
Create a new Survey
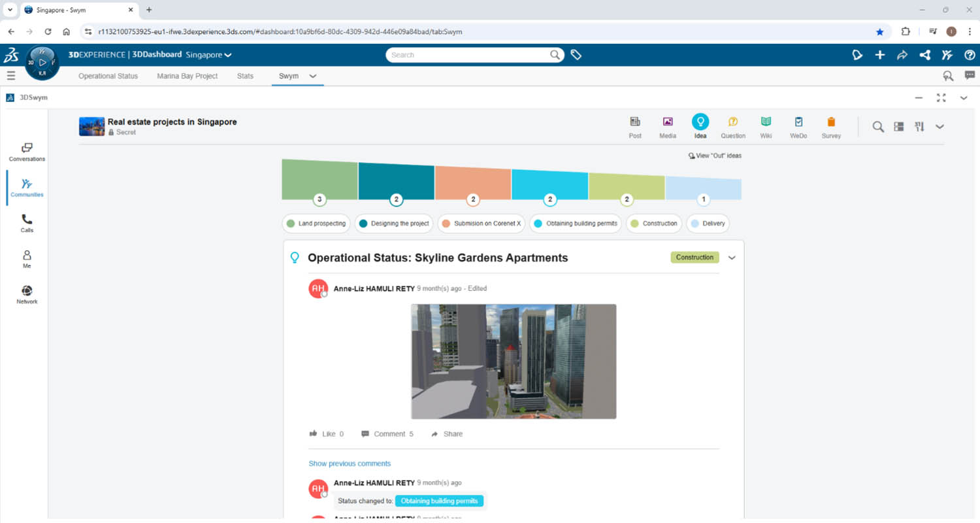(831, 126)
